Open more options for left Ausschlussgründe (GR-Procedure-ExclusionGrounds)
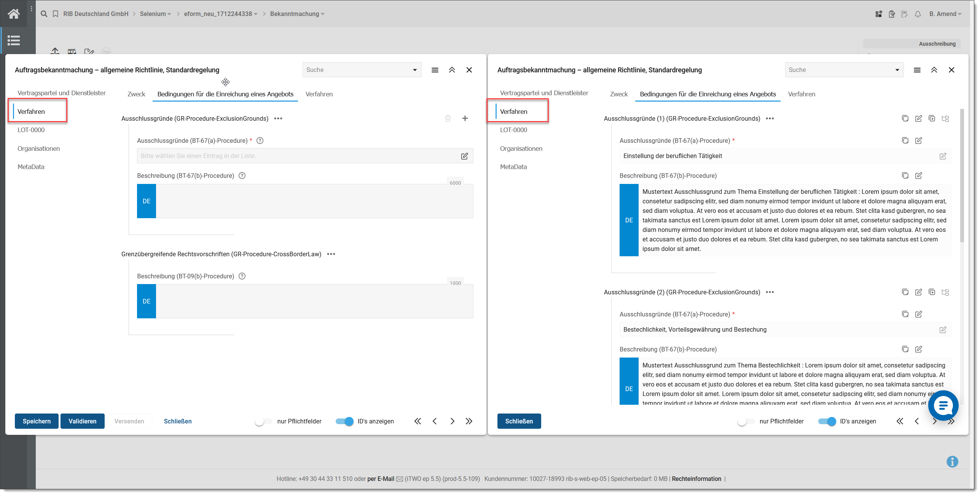The image size is (980, 495). coord(278,118)
